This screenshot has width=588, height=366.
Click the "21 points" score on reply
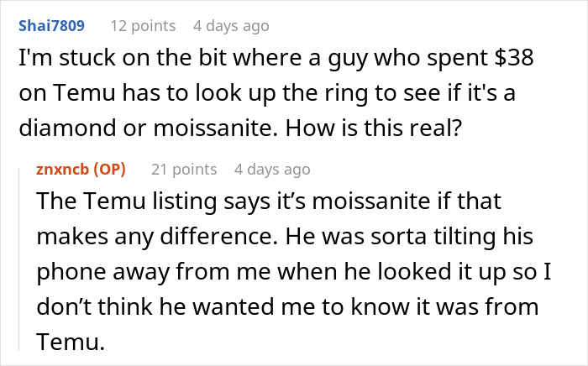pyautogui.click(x=185, y=169)
